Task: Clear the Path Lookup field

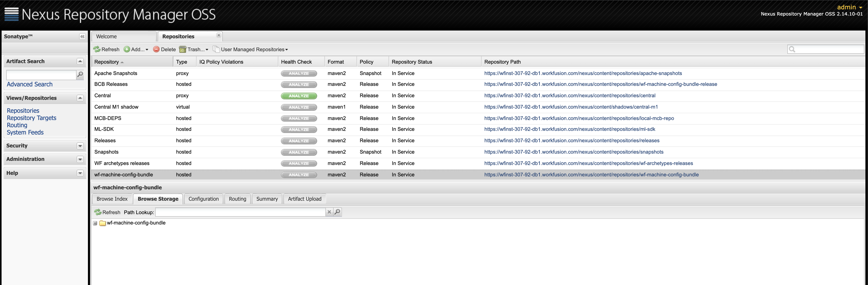Action: pyautogui.click(x=329, y=212)
